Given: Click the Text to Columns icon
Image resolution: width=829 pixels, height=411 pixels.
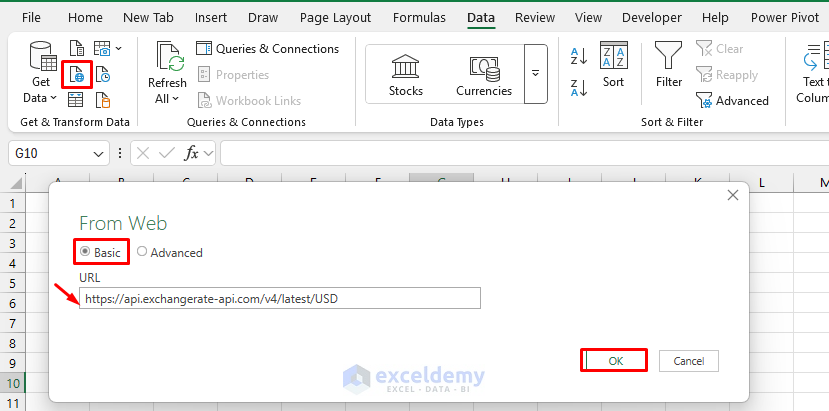Looking at the screenshot, I should click(815, 58).
